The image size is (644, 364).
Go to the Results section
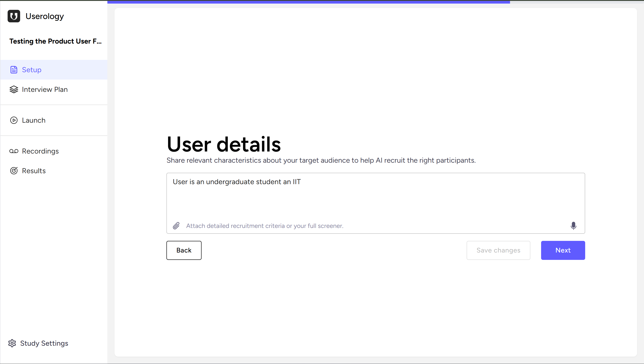click(x=34, y=170)
